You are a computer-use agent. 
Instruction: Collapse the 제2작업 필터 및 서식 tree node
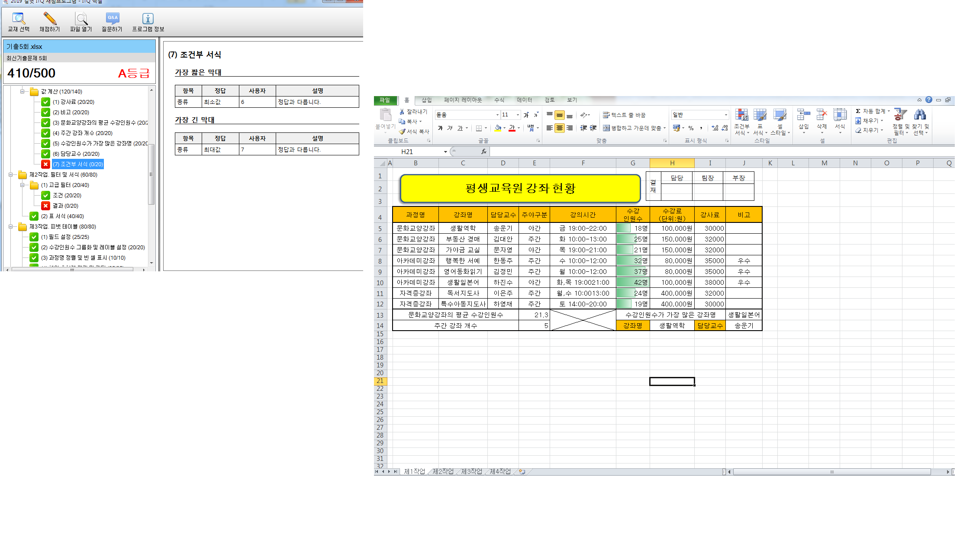10,175
